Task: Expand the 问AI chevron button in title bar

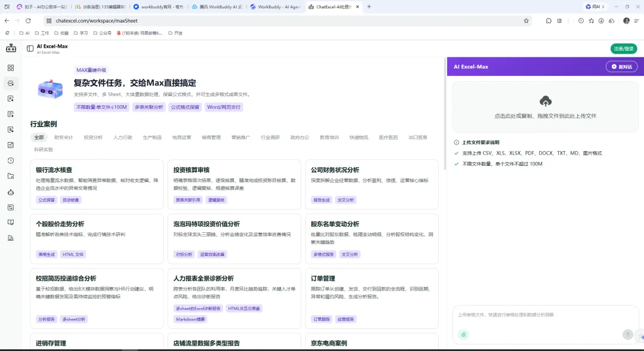Action: coord(595,7)
